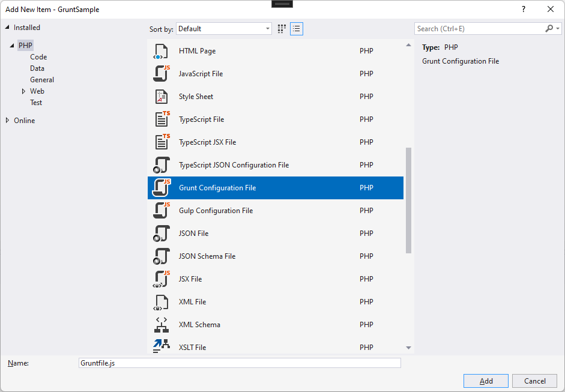
Task: Select the XSLT File item text
Action: (x=192, y=348)
